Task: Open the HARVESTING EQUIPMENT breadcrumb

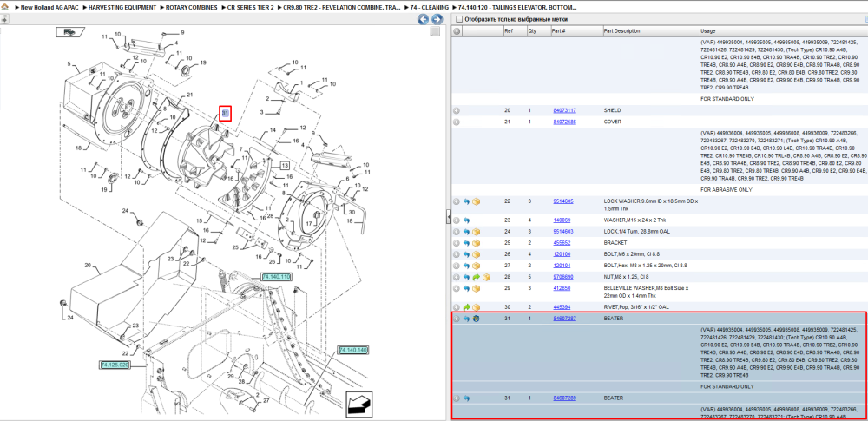Action: 122,9
